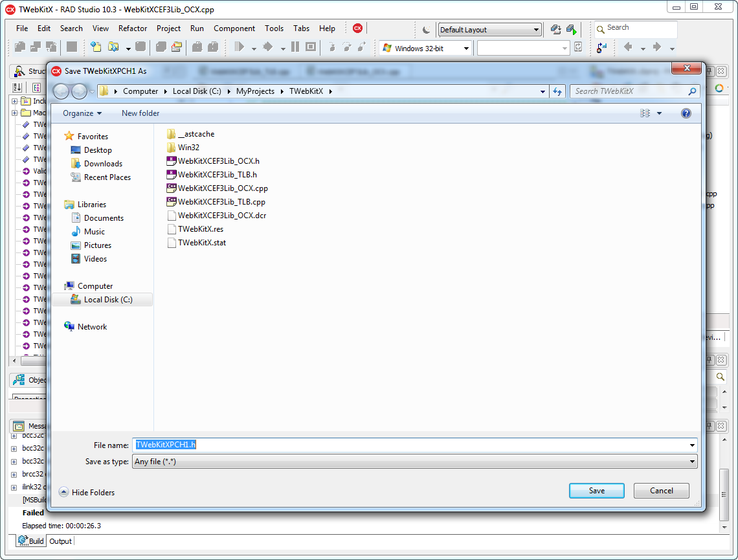
Task: Open the Win32 folder
Action: click(184, 148)
